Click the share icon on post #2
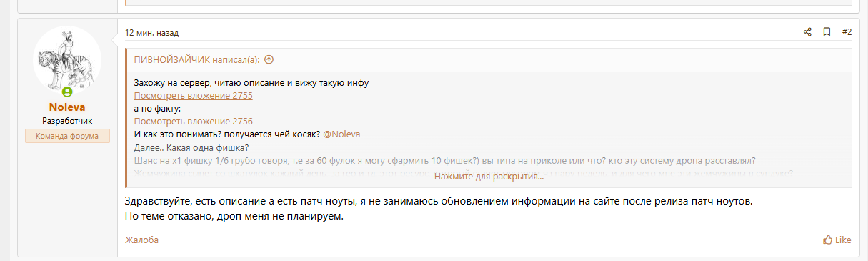This screenshot has height=261, width=868. point(807,32)
